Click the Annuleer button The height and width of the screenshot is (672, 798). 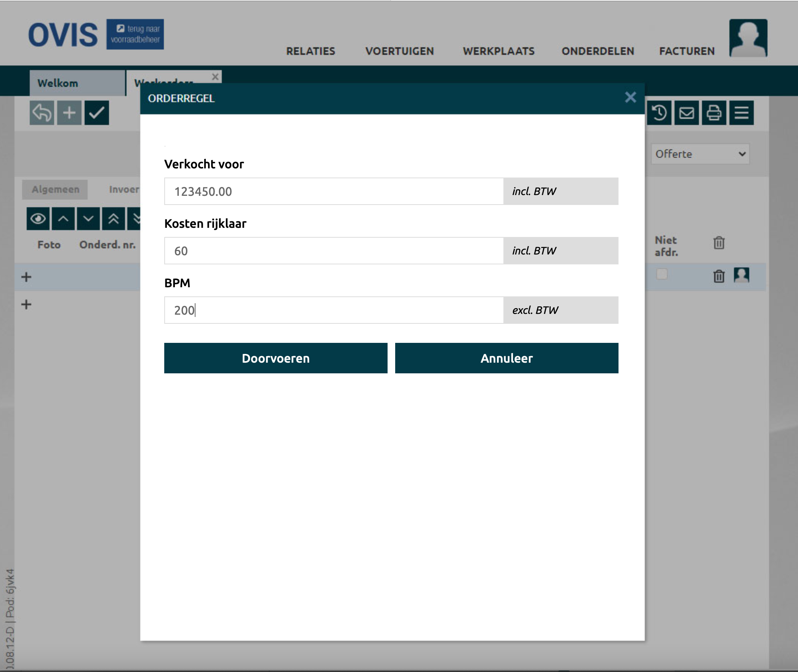[x=506, y=358]
